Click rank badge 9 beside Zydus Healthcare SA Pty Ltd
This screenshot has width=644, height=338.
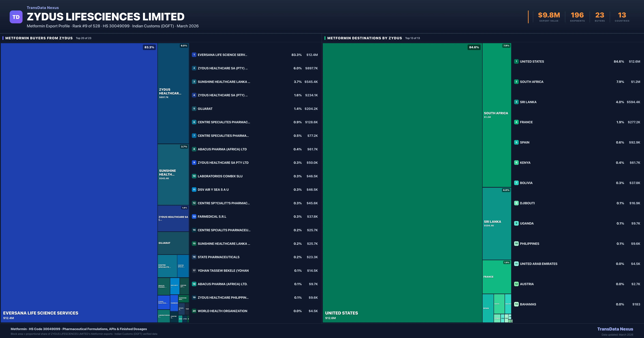[194, 163]
